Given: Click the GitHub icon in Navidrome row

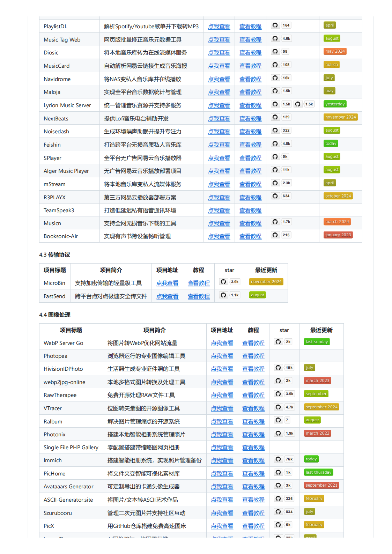Looking at the screenshot, I should pyautogui.click(x=275, y=78).
